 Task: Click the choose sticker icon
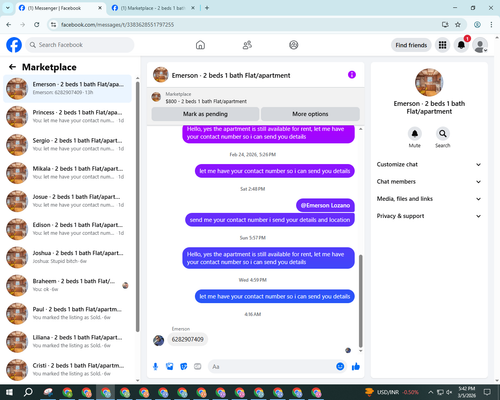pos(184,367)
